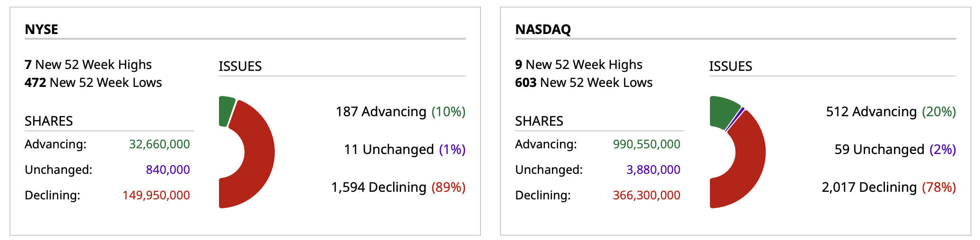980x240 pixels.
Task: Select NYSE 7 New 52 Week Highs
Action: pyautogui.click(x=88, y=65)
